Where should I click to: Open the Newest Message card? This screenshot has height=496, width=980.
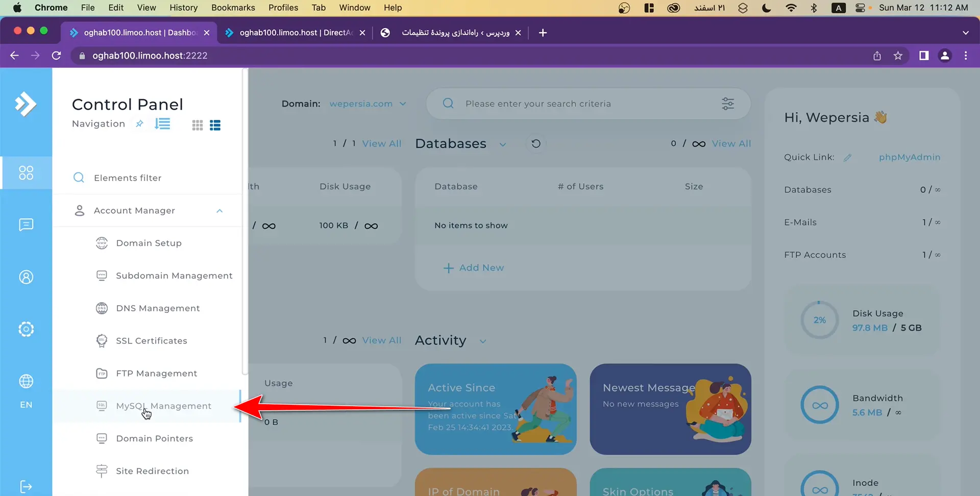(x=670, y=409)
